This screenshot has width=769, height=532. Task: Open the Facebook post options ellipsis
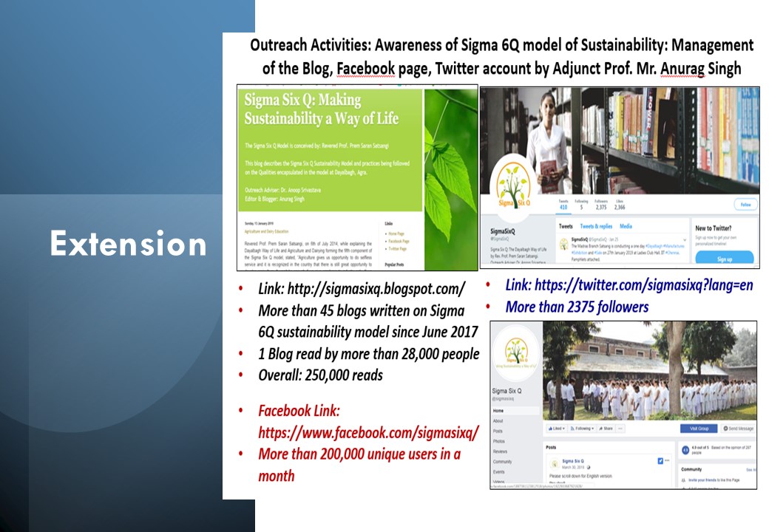(x=667, y=460)
